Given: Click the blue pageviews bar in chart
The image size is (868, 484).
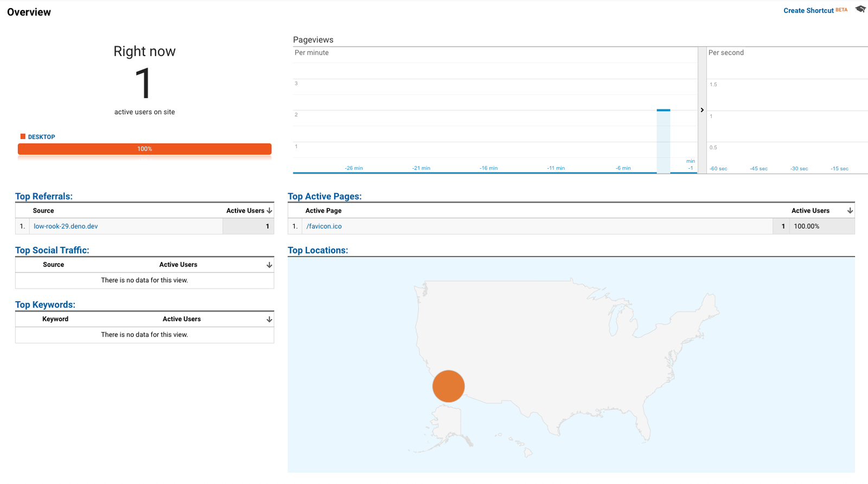Looking at the screenshot, I should tap(663, 141).
